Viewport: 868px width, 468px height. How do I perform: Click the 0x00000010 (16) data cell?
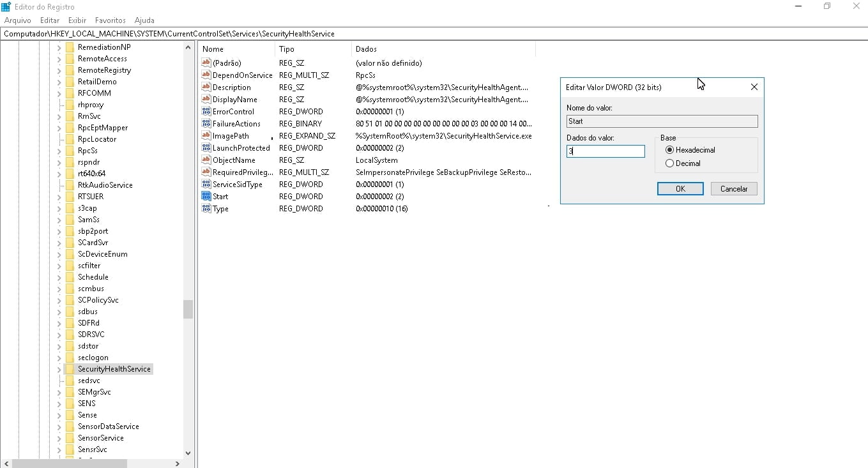(381, 209)
